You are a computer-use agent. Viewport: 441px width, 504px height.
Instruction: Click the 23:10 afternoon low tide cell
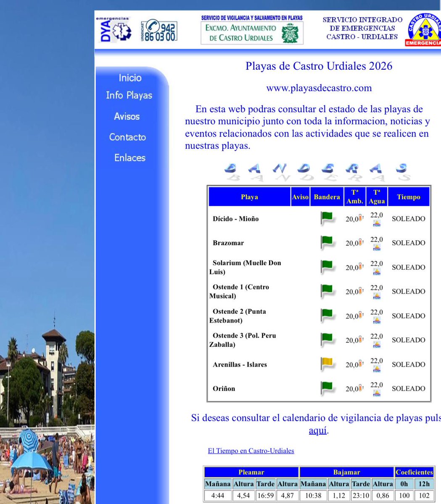[361, 496]
